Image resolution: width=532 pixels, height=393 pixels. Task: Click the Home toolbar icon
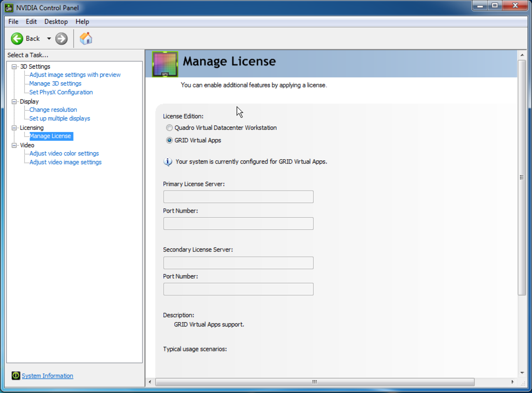86,38
